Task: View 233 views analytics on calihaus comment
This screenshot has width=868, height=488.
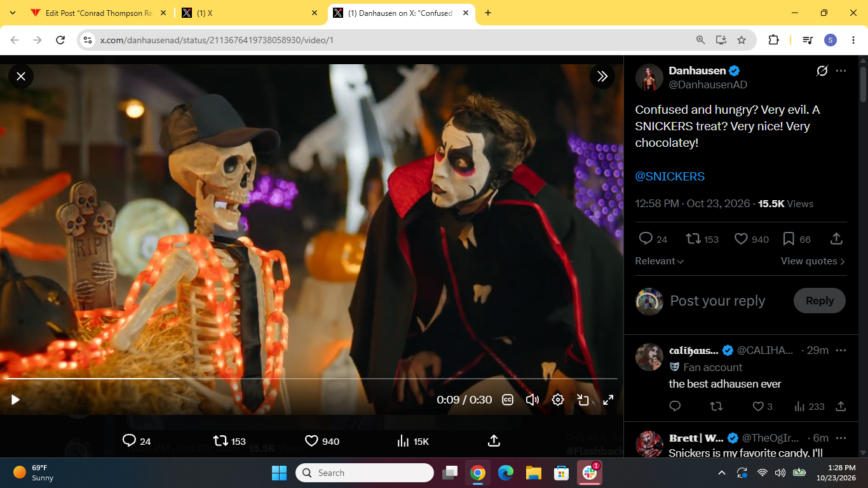Action: pos(809,406)
